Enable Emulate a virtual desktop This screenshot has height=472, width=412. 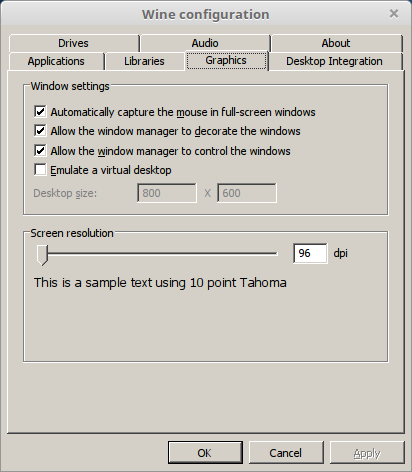click(40, 170)
